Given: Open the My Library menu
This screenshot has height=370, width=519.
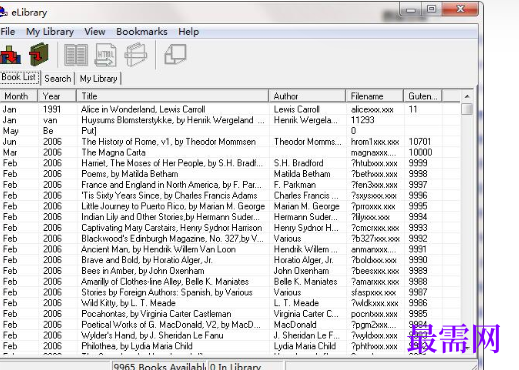Looking at the screenshot, I should pyautogui.click(x=50, y=32).
